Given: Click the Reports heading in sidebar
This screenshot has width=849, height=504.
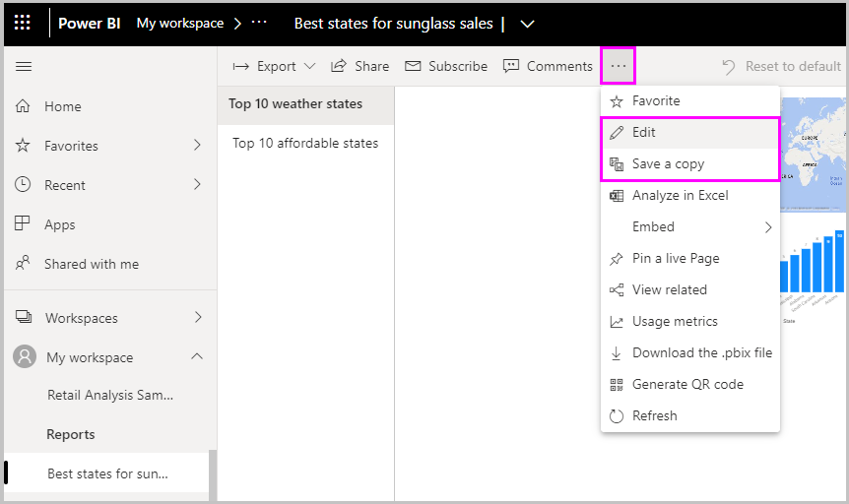Looking at the screenshot, I should click(70, 435).
